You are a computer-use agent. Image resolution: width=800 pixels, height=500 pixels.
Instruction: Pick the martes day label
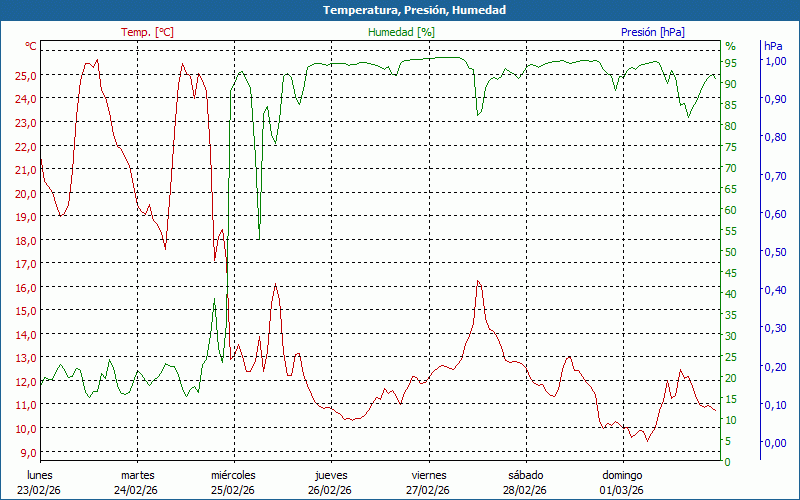click(x=137, y=475)
